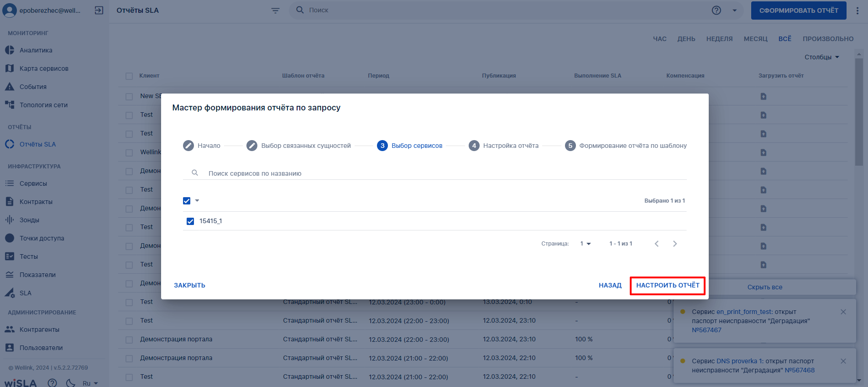Open the filter icon beside Отчёты SLA
The image size is (868, 387).
tap(275, 10)
